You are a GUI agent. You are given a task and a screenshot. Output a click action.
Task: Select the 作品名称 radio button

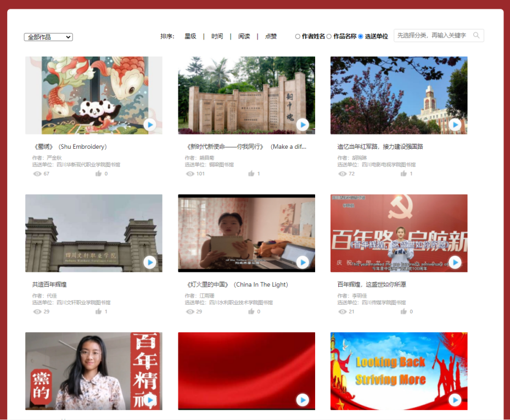tap(329, 37)
